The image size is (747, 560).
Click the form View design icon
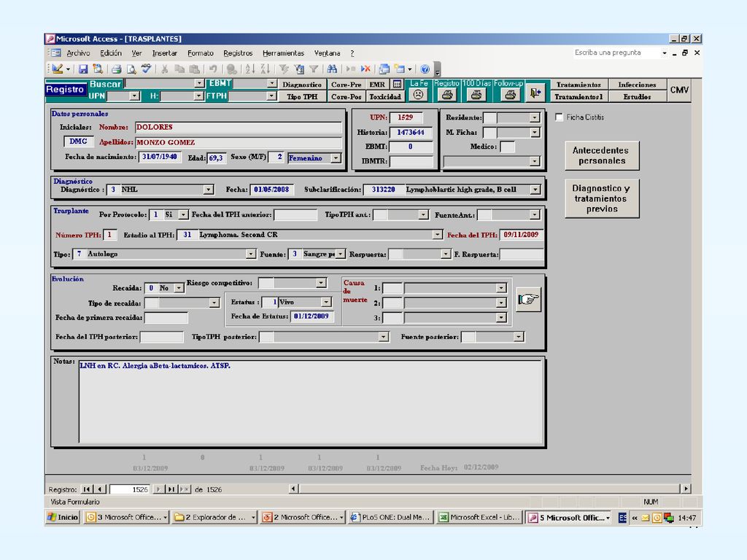58,69
